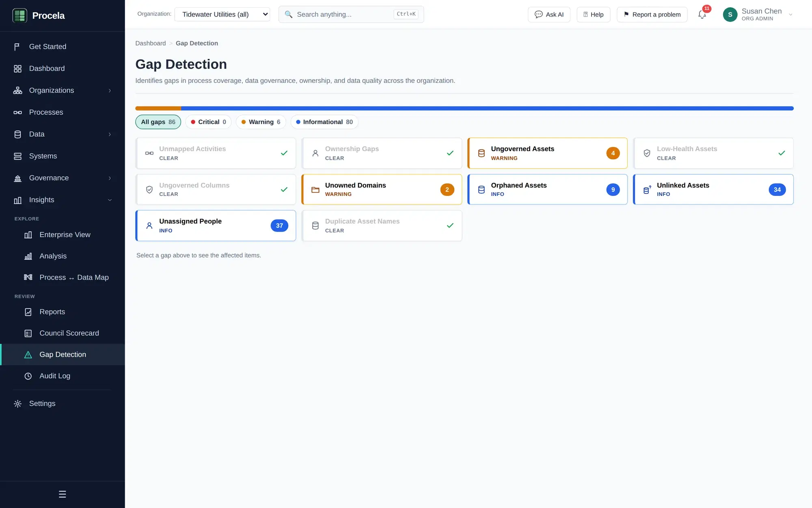Select the Ungoverned Assets warning card

pos(547,153)
